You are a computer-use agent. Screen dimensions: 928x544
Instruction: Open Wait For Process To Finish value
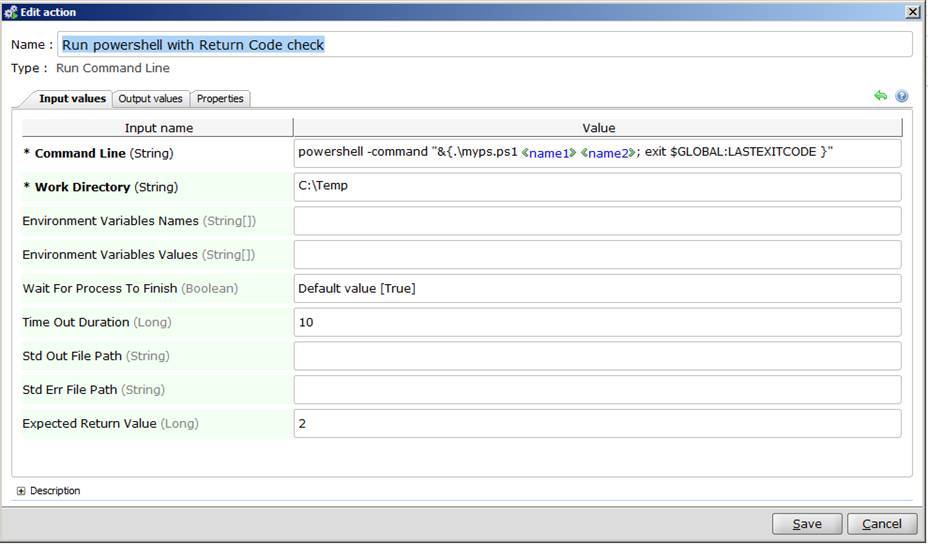click(597, 289)
